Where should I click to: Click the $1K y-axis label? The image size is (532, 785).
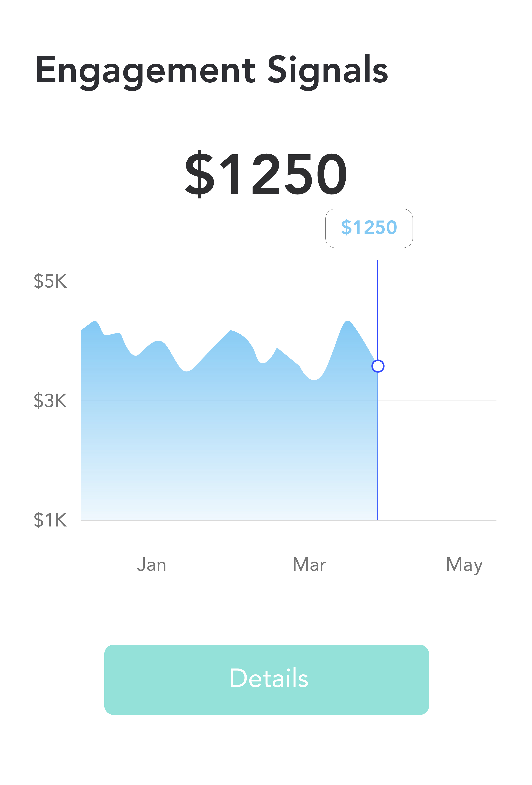[50, 520]
